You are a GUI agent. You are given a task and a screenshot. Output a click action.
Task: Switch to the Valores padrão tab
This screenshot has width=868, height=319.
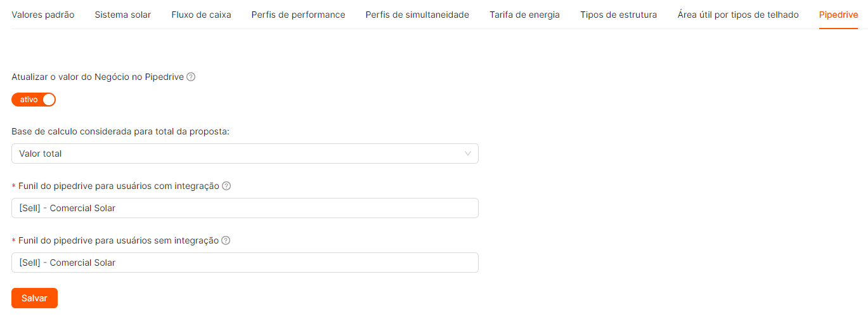point(43,15)
